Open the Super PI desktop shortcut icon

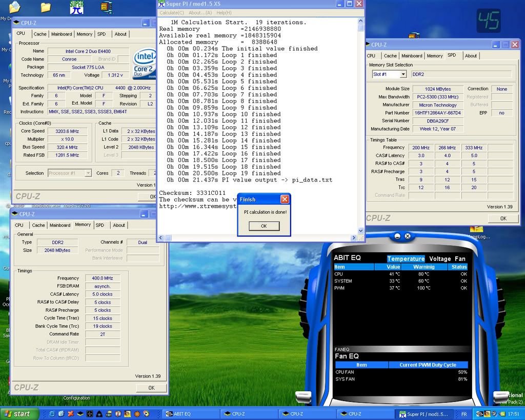pos(76,7)
